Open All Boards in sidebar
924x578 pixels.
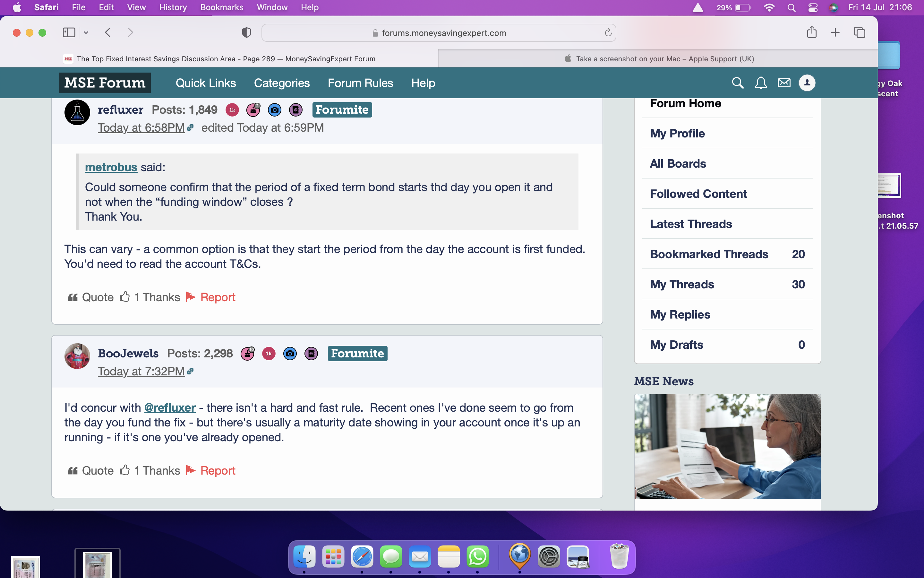point(678,164)
